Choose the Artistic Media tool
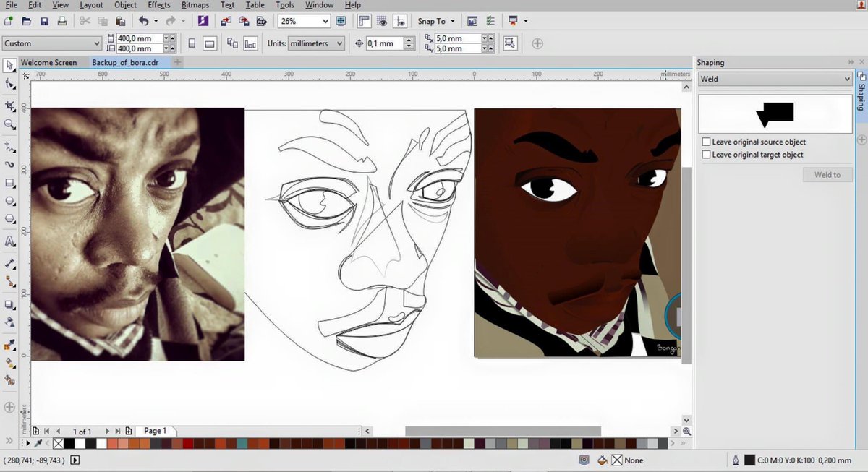The image size is (868, 472). pos(10,164)
